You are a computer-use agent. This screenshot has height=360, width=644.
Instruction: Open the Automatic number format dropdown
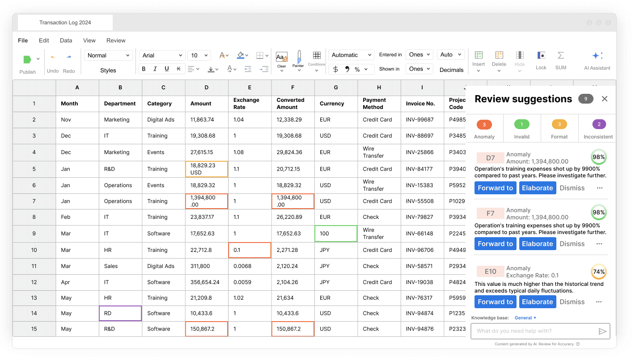click(352, 54)
